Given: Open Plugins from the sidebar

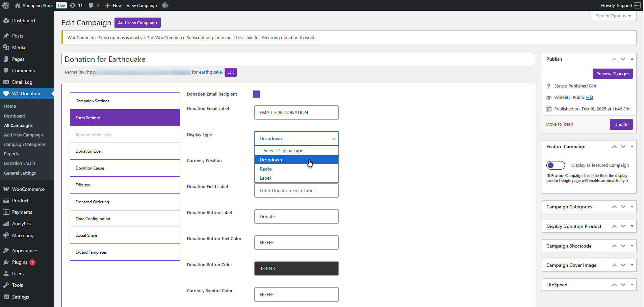Looking at the screenshot, I should [x=20, y=262].
